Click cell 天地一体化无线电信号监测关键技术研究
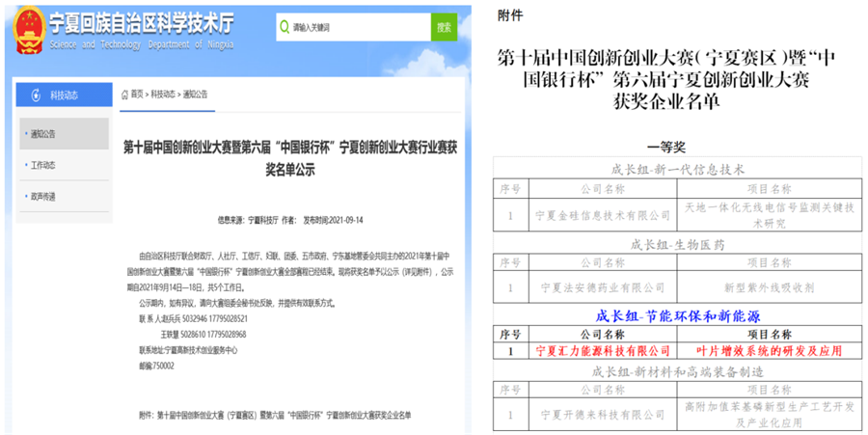868x435 pixels. pos(770,215)
